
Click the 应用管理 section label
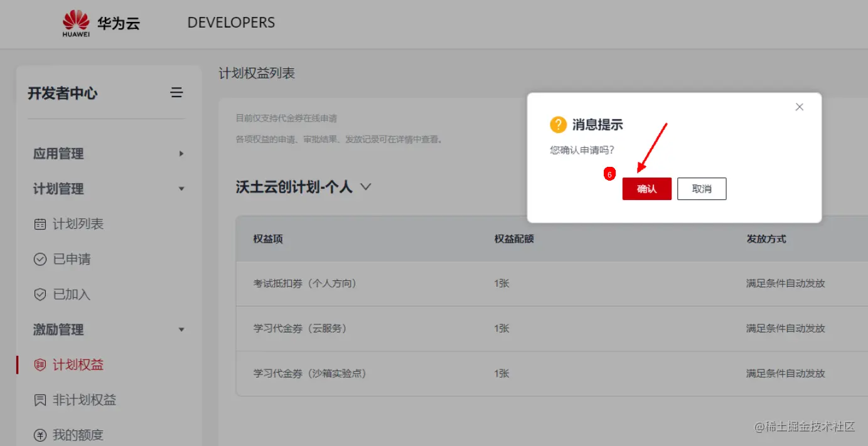pyautogui.click(x=58, y=154)
